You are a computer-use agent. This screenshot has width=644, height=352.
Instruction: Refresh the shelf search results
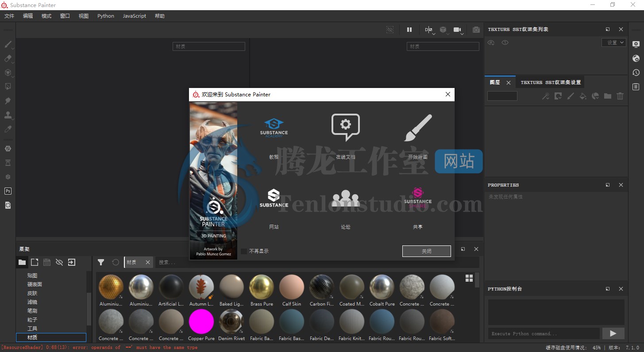pyautogui.click(x=116, y=262)
